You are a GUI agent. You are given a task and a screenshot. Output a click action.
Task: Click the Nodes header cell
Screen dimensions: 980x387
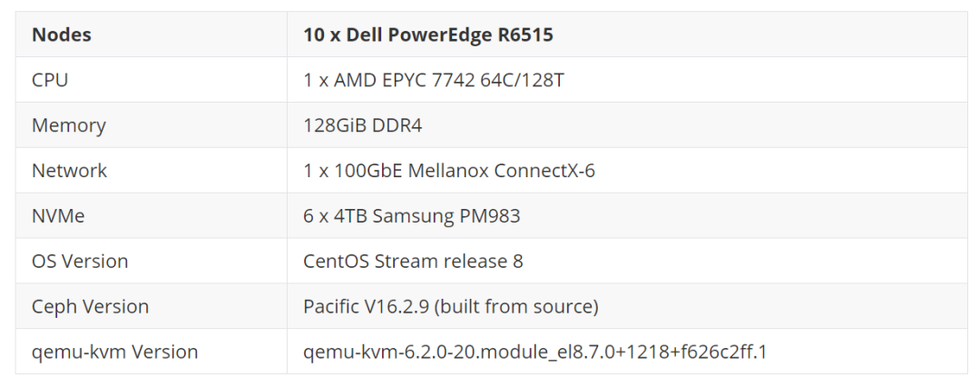point(62,35)
